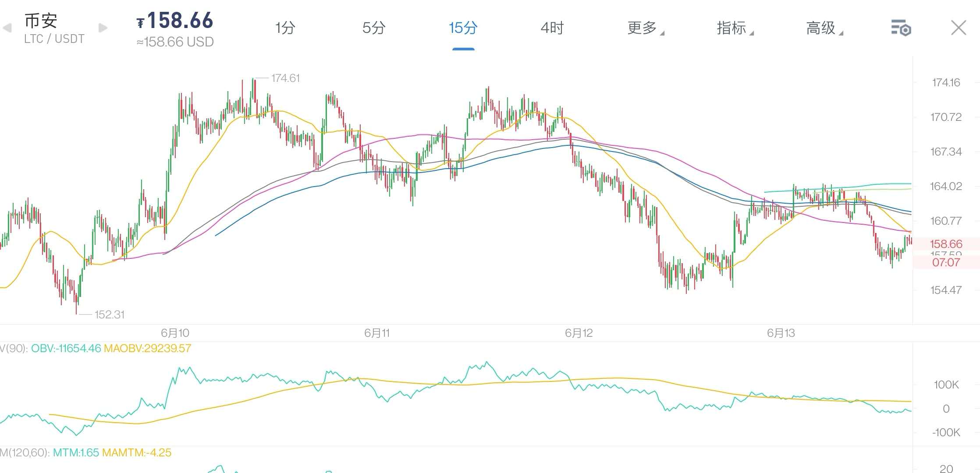Click the 6月11 date axis label
This screenshot has height=473, width=980.
point(377,333)
